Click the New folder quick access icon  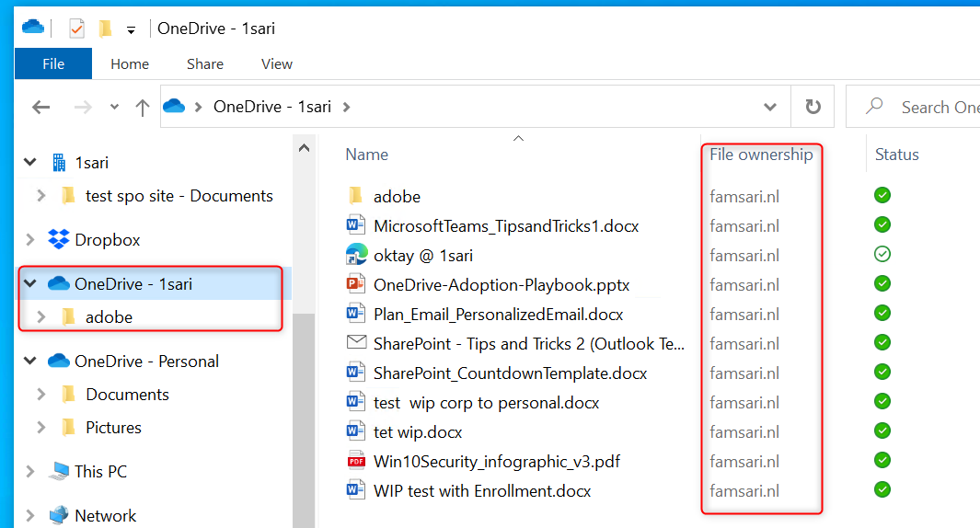click(106, 29)
